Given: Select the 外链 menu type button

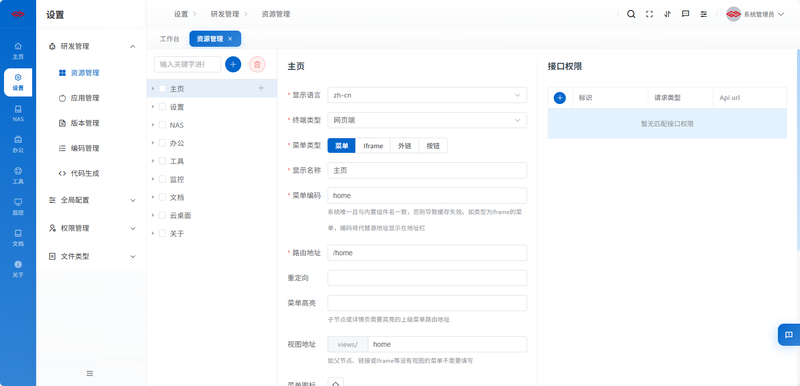Looking at the screenshot, I should (405, 146).
